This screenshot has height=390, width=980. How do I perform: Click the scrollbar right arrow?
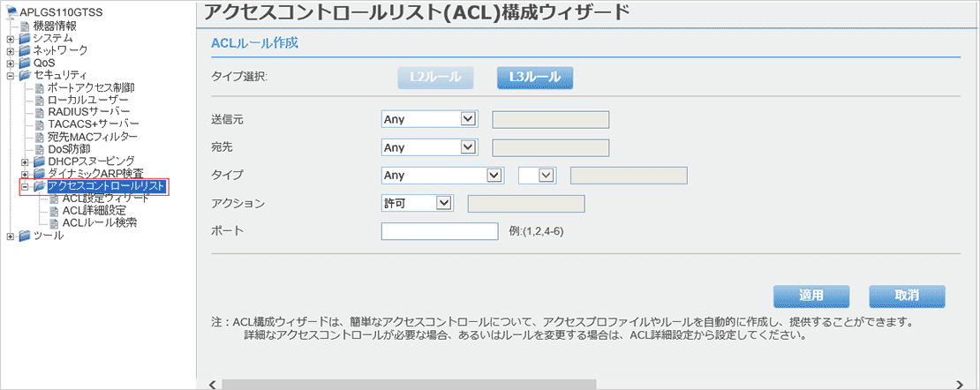(x=959, y=384)
